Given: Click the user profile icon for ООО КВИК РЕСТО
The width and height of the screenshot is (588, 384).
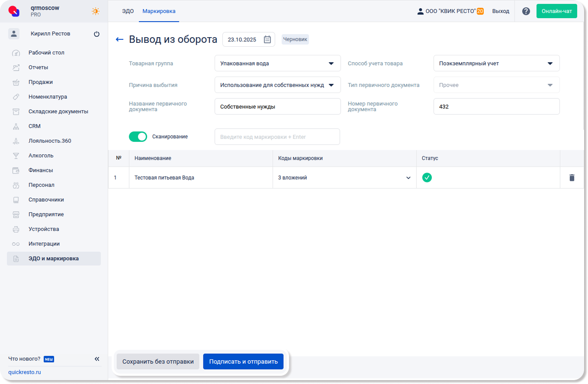Looking at the screenshot, I should pyautogui.click(x=420, y=11).
